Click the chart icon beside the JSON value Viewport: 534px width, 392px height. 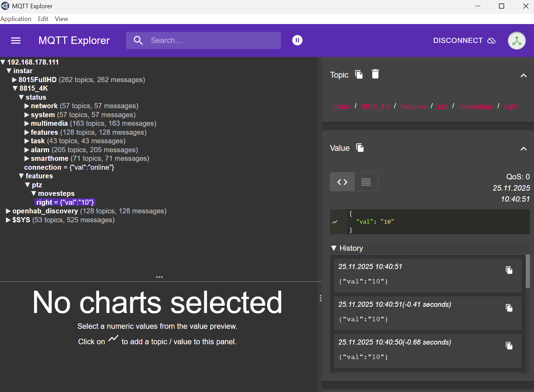pos(335,222)
